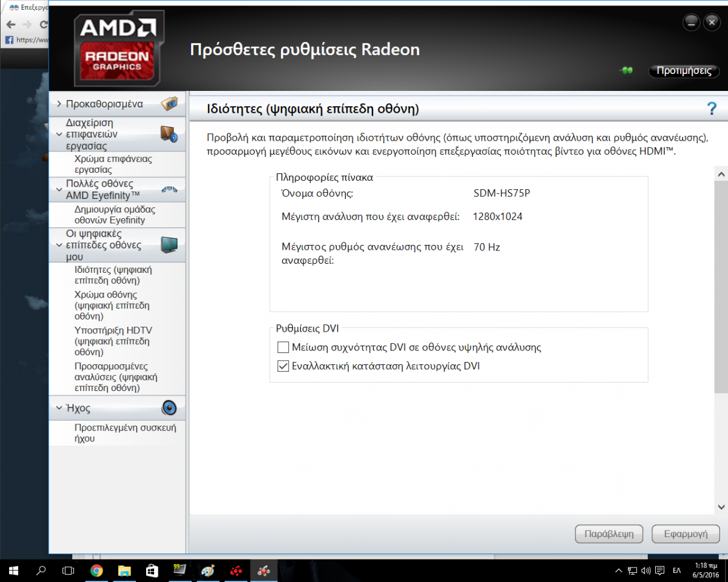Click scrollbar up arrow in properties panel
Viewport: 728px width, 582px height.
point(721,173)
